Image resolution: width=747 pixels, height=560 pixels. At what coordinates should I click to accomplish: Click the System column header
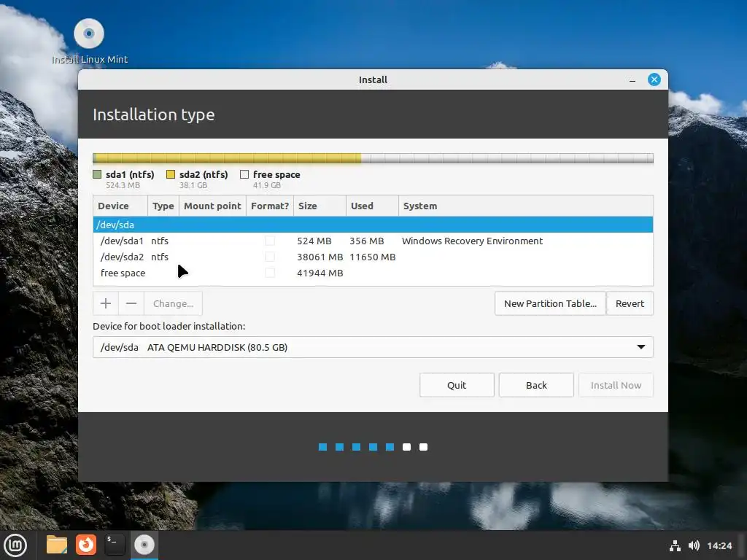525,206
